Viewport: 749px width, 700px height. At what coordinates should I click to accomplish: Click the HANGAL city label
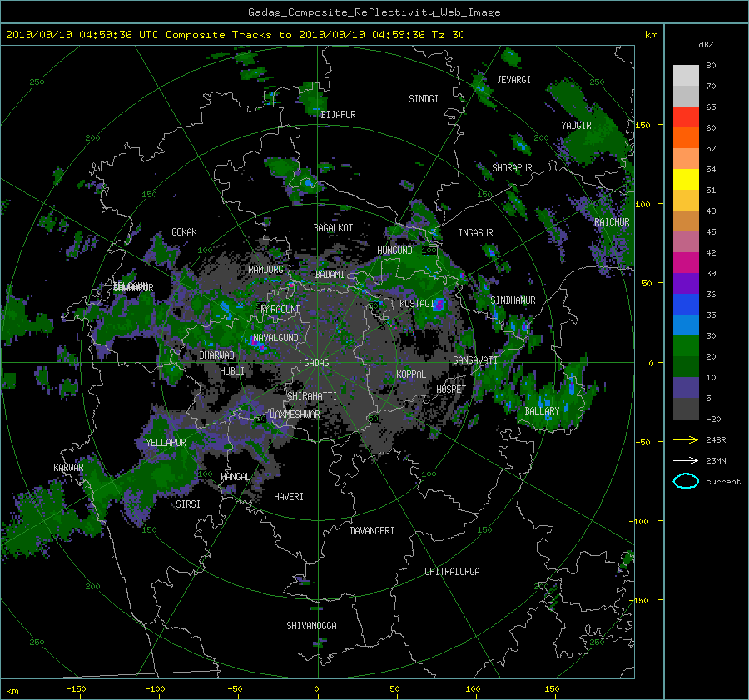pyautogui.click(x=235, y=477)
